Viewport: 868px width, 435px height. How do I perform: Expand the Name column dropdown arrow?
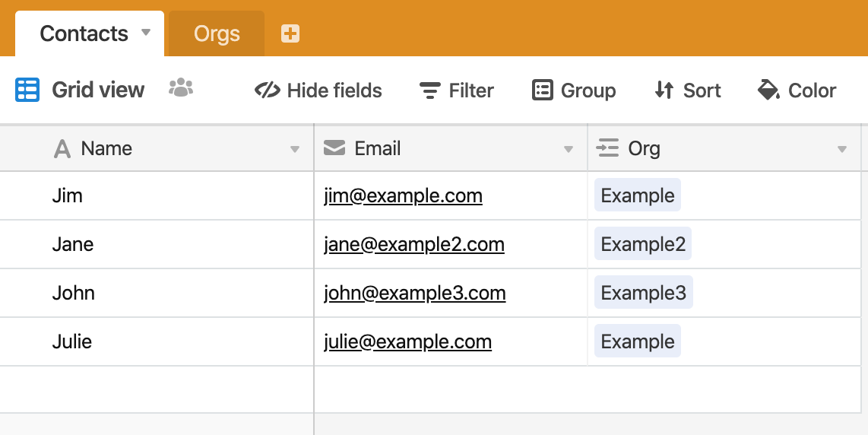pyautogui.click(x=295, y=149)
